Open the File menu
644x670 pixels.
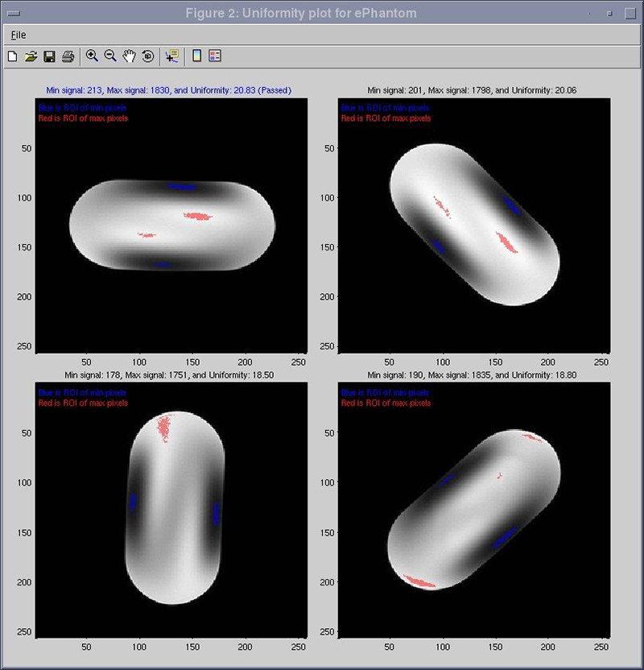click(x=18, y=35)
